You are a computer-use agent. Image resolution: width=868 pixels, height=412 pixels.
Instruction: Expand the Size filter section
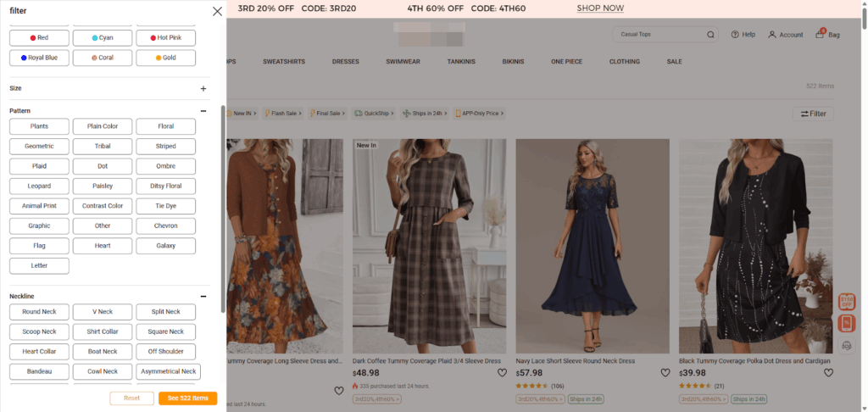pyautogui.click(x=203, y=88)
